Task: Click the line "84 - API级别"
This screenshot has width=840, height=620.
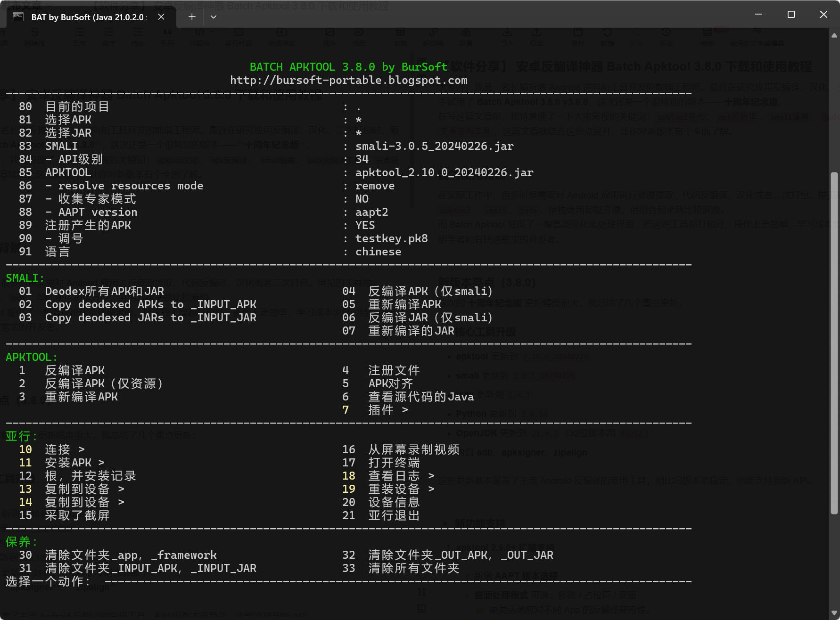Action: [61, 159]
